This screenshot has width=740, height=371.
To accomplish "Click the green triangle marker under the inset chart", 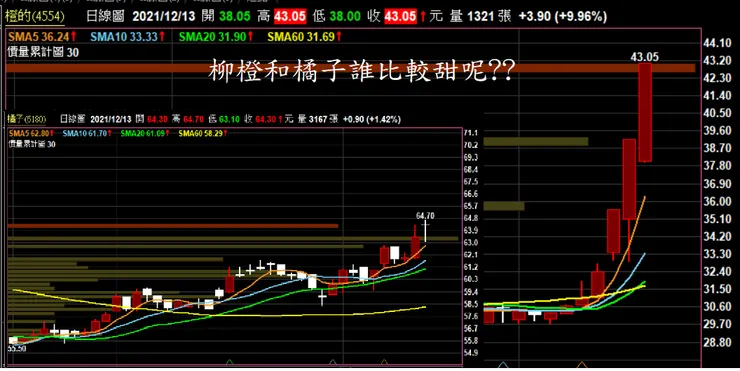I will pos(230,363).
